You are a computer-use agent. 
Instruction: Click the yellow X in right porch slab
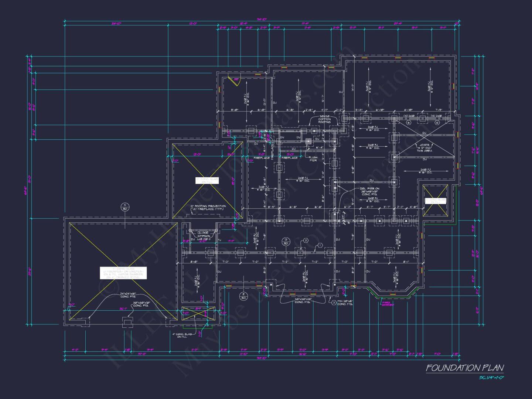tap(435, 201)
